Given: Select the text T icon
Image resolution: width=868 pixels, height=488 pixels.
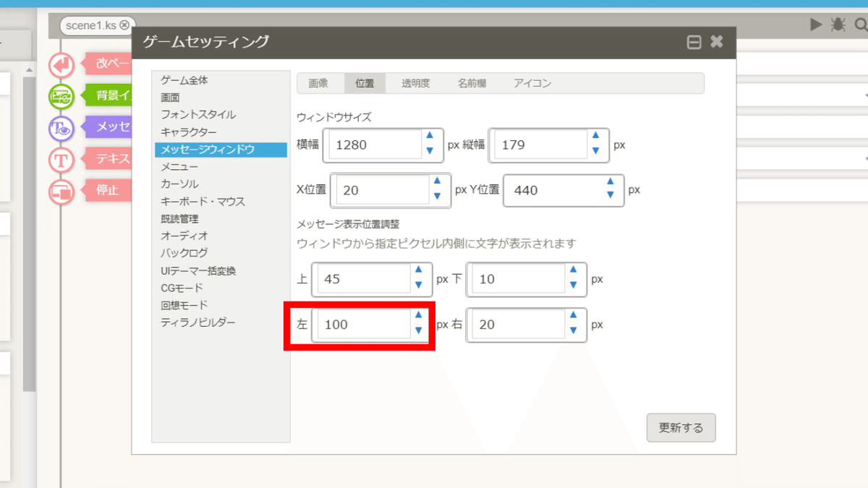Looking at the screenshot, I should [61, 160].
